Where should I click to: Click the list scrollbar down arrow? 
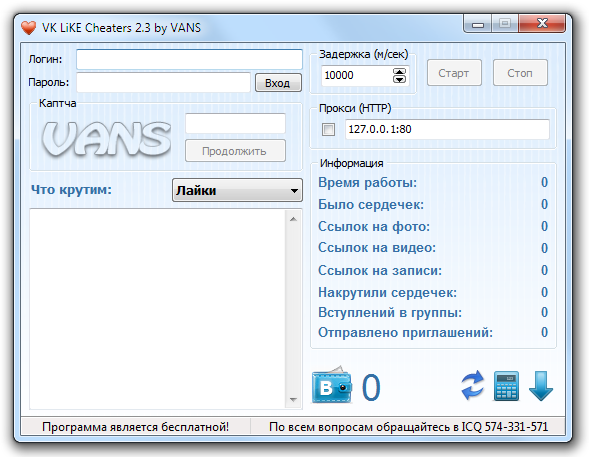(x=294, y=400)
